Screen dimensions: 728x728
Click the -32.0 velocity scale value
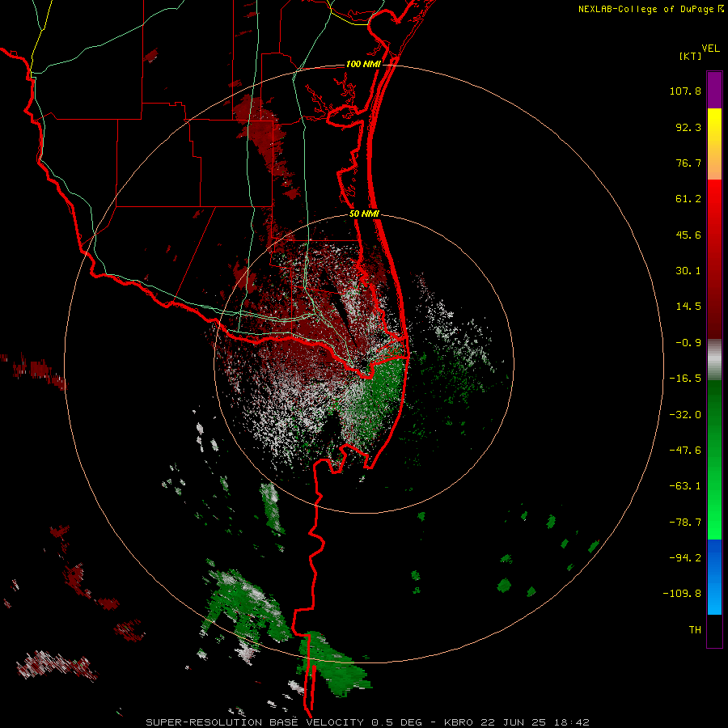(x=685, y=415)
